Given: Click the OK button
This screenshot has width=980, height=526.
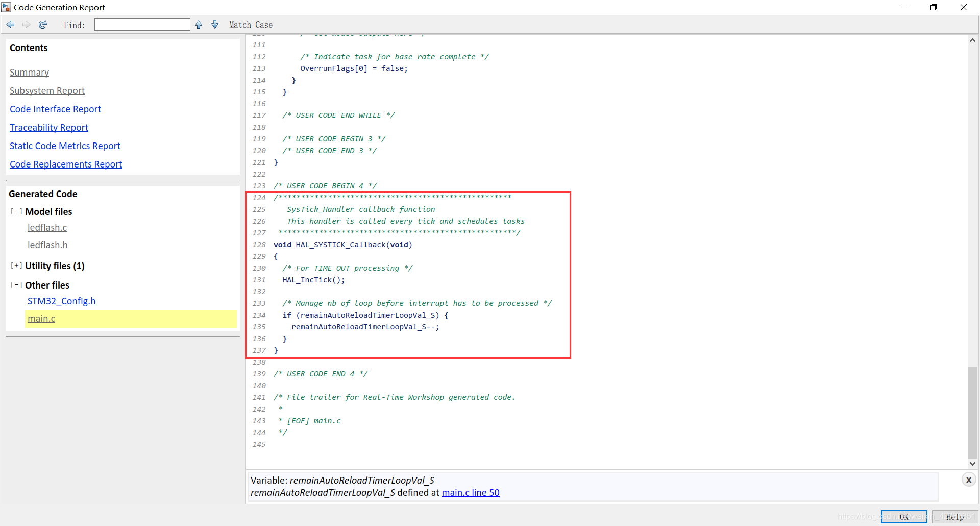Looking at the screenshot, I should [x=904, y=517].
